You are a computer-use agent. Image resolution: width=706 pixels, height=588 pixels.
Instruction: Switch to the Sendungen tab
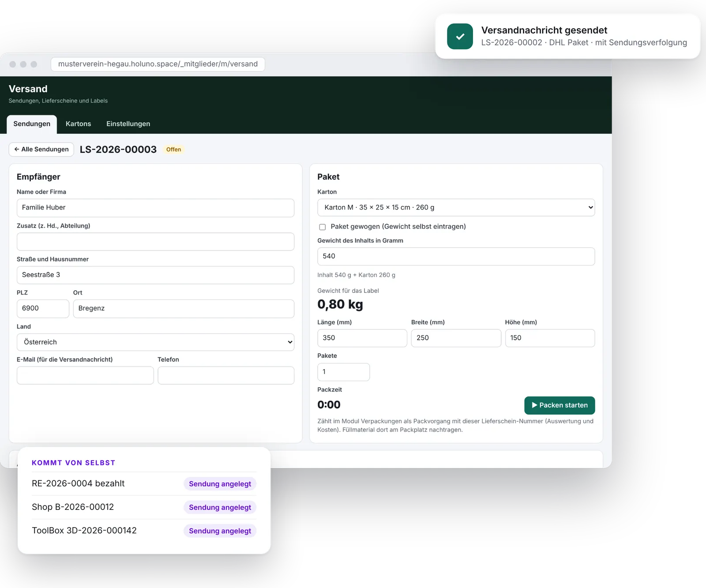pos(32,124)
